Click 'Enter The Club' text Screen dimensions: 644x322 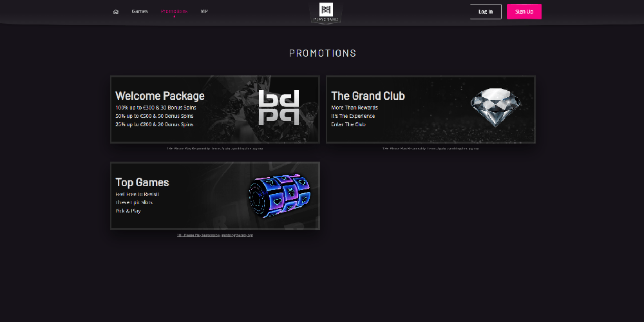point(348,124)
